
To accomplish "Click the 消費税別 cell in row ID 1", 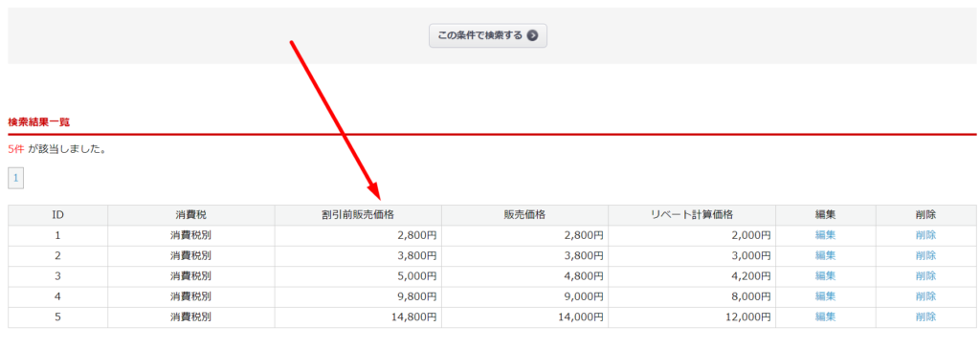I will click(x=191, y=235).
